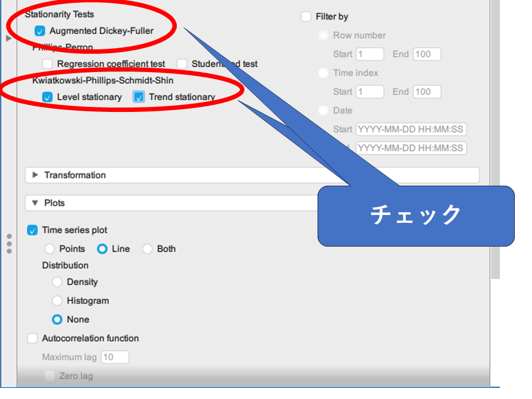
Task: Click the left panel collapse arrow
Action: 8,39
